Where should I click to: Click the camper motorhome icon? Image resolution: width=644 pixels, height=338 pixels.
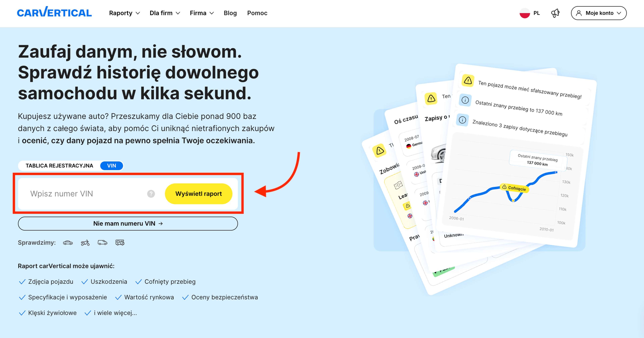[x=120, y=243]
